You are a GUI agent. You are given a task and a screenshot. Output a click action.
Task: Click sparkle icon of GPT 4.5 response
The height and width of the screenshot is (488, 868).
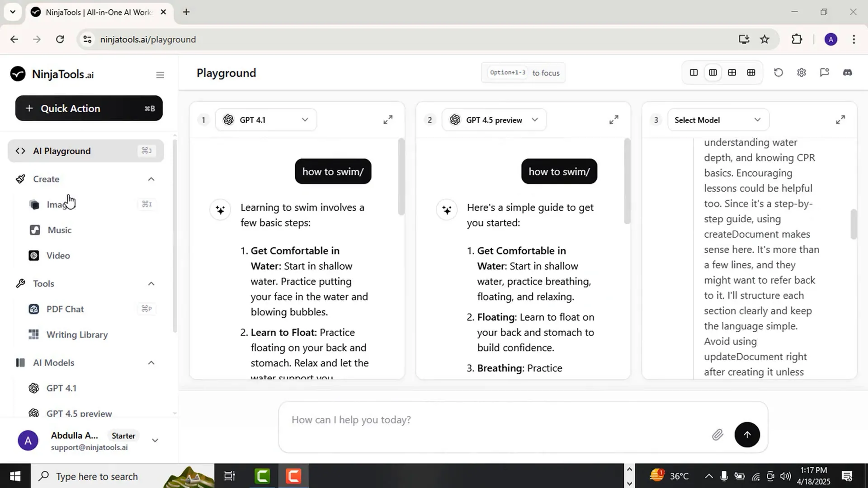point(447,210)
